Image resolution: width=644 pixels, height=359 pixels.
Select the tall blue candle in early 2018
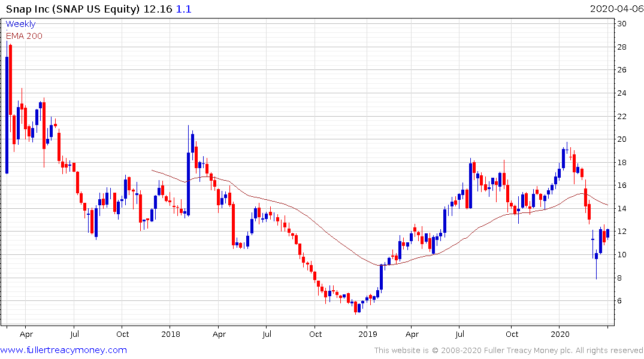click(189, 184)
